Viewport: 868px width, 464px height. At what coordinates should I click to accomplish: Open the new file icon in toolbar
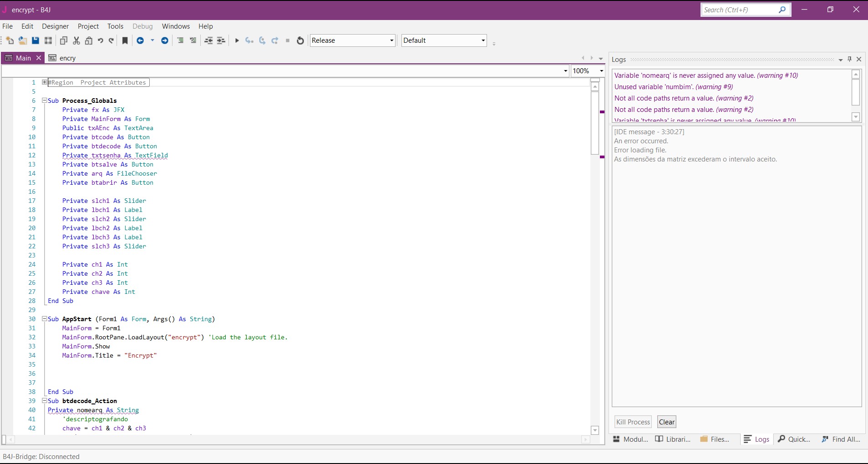[x=10, y=40]
